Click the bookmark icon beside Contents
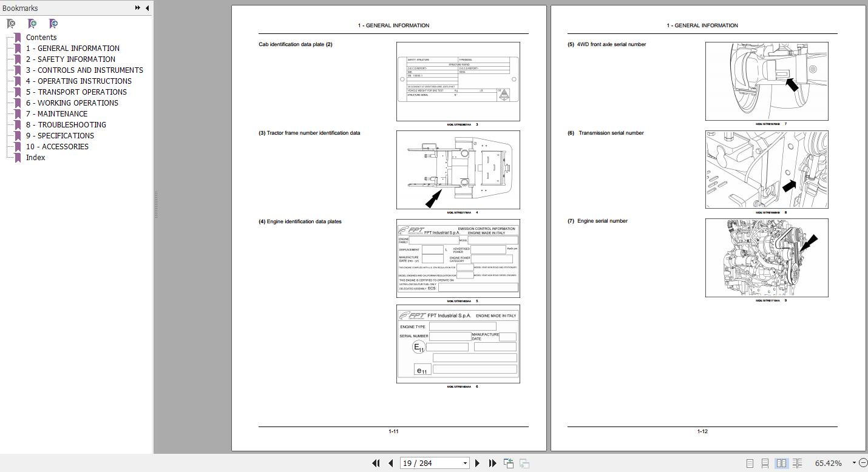 click(18, 37)
